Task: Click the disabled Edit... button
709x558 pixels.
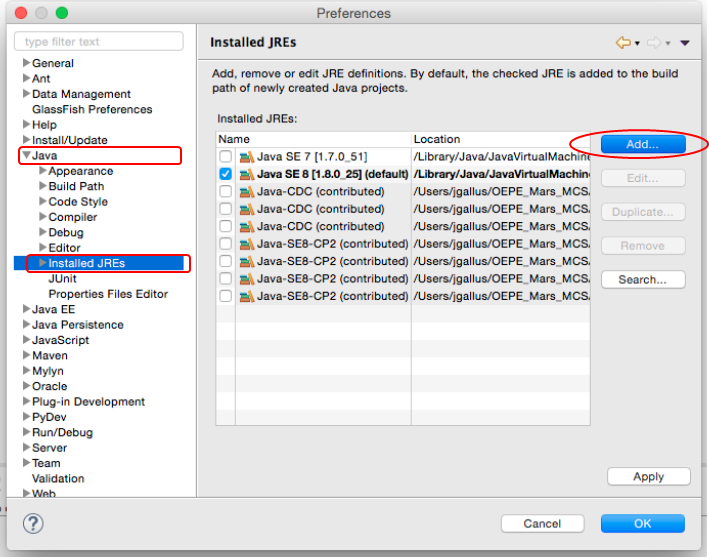Action: click(643, 178)
